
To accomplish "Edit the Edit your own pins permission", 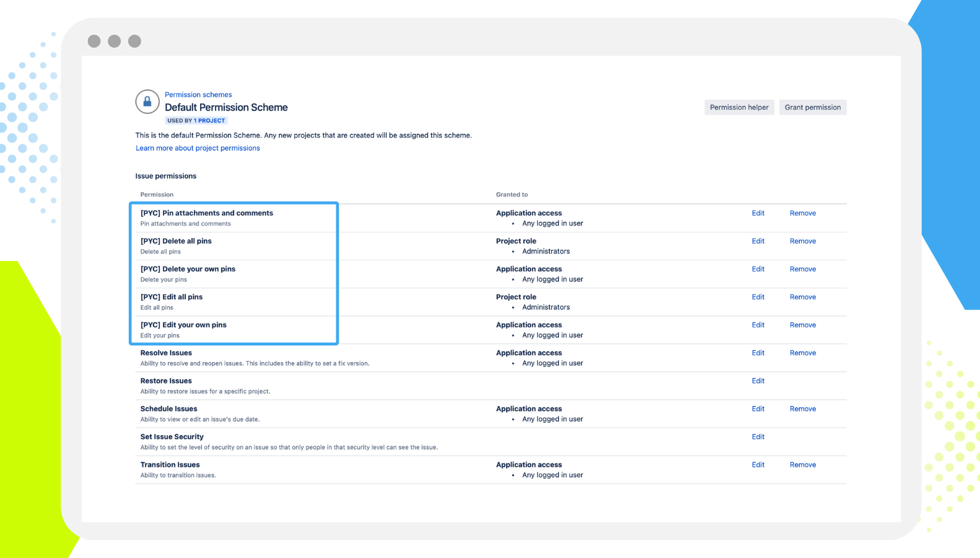I will 758,325.
